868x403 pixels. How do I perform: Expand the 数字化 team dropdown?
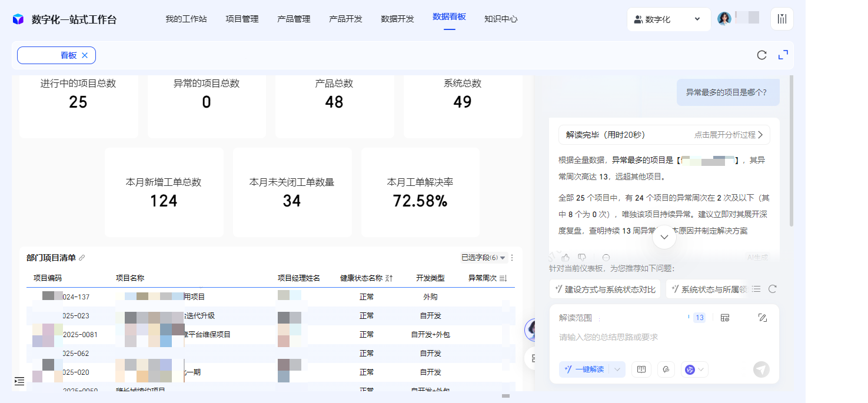pyautogui.click(x=669, y=19)
